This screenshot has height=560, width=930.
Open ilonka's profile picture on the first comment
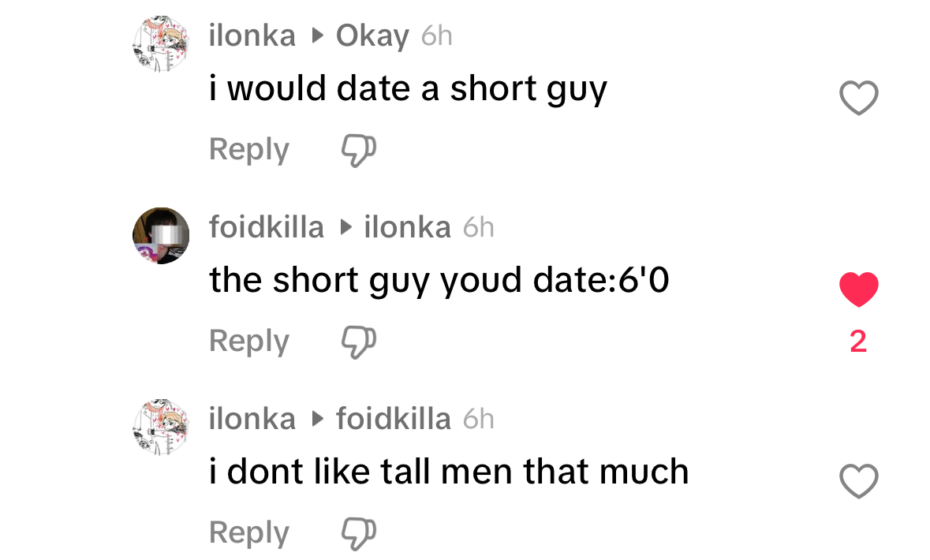click(161, 44)
